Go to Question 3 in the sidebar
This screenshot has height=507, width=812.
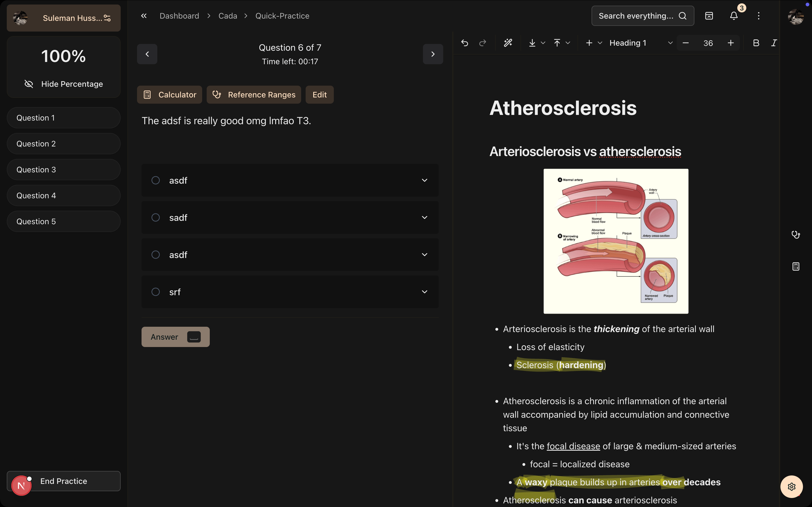(63, 170)
